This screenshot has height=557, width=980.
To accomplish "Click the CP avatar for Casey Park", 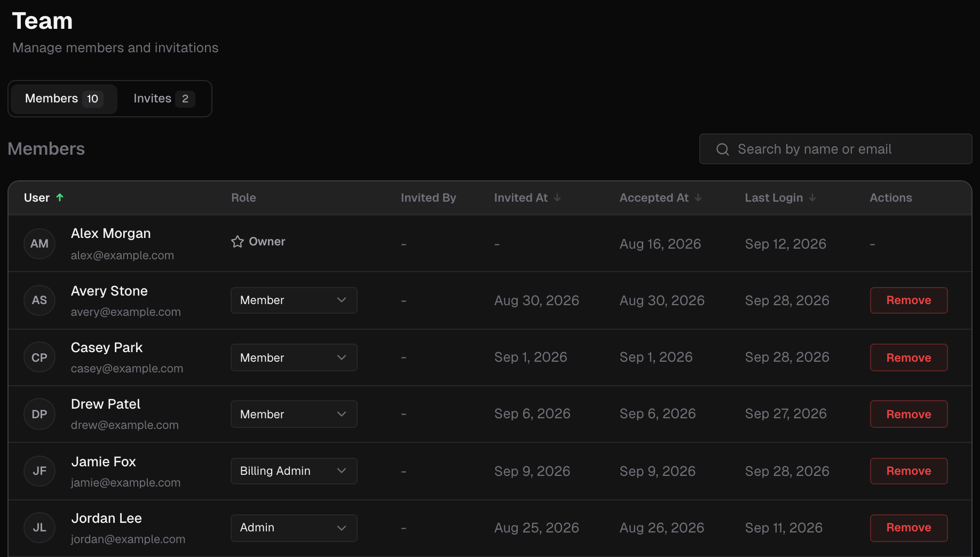I will click(x=39, y=357).
